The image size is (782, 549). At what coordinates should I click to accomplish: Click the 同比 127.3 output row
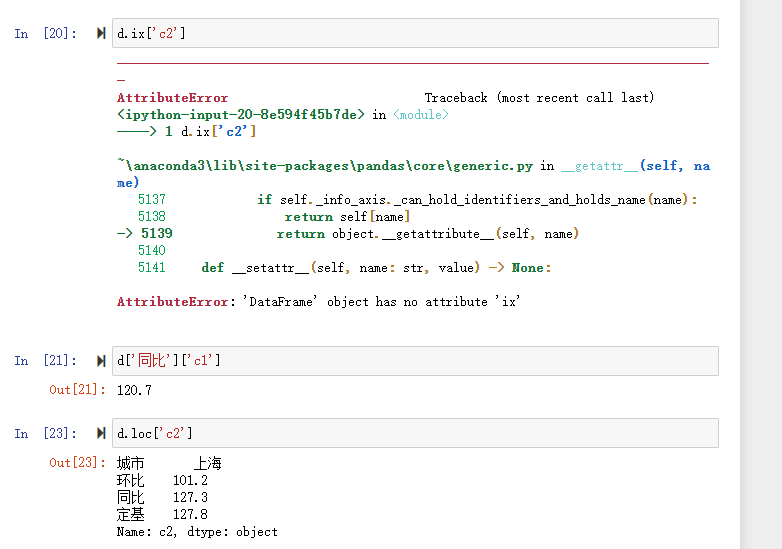[x=162, y=497]
